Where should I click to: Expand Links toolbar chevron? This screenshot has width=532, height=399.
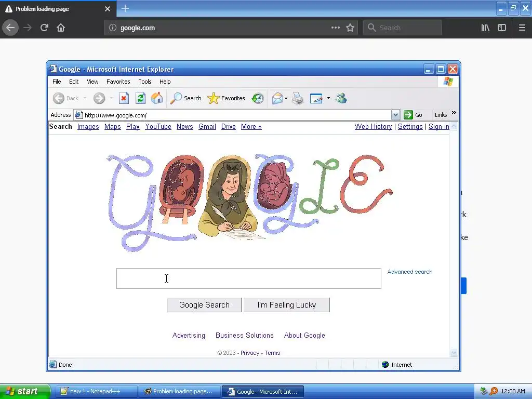(454, 113)
